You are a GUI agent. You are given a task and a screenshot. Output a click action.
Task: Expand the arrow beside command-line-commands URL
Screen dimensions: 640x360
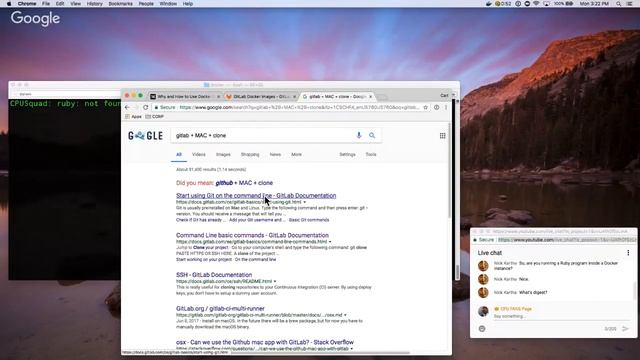click(330, 242)
